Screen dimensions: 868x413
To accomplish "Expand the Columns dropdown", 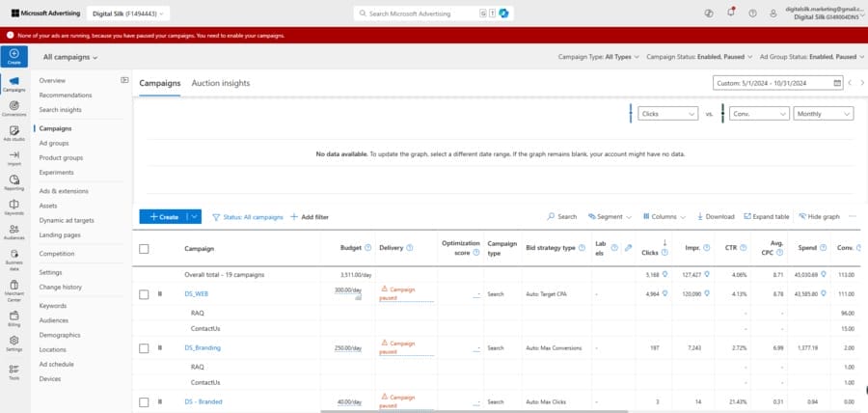I will [665, 216].
